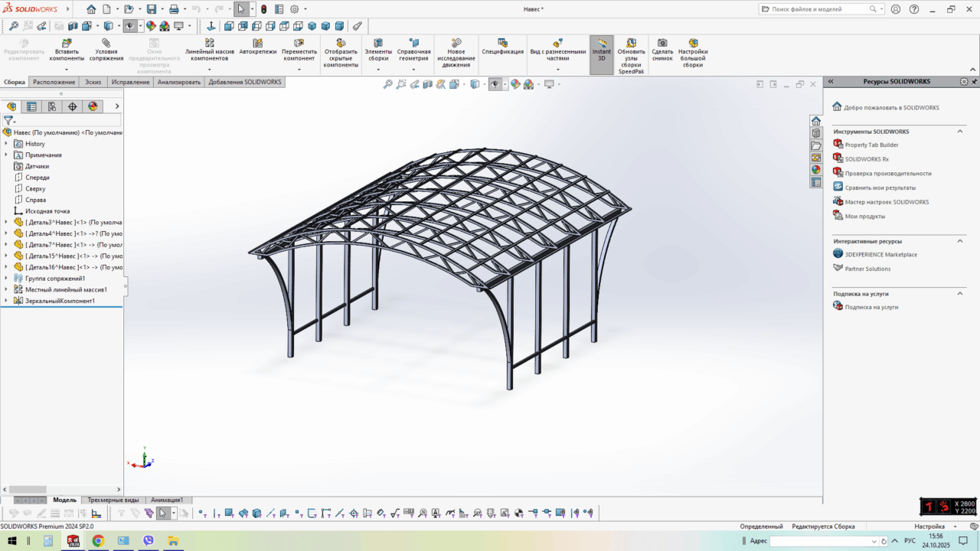This screenshot has height=551, width=980.
Task: Switch to the Эскиз tab
Action: pos(93,82)
